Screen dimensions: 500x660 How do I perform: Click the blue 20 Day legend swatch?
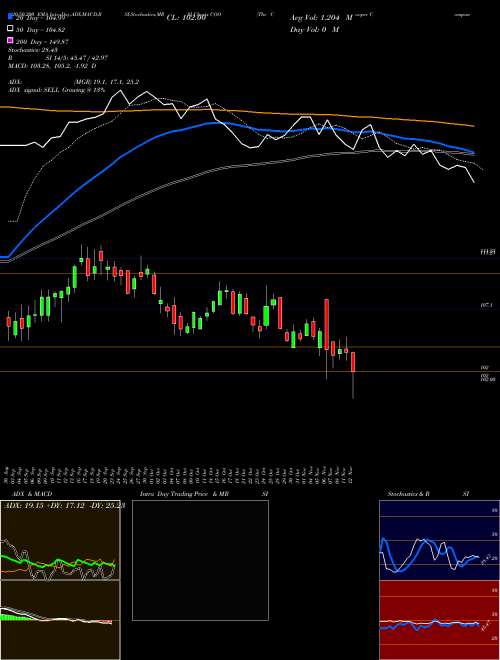click(x=11, y=17)
